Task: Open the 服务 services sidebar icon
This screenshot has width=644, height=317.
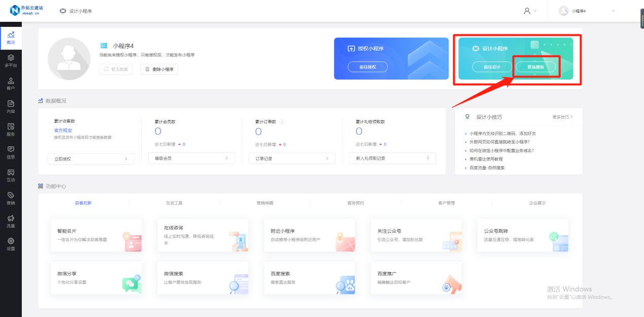Action: pos(11,126)
